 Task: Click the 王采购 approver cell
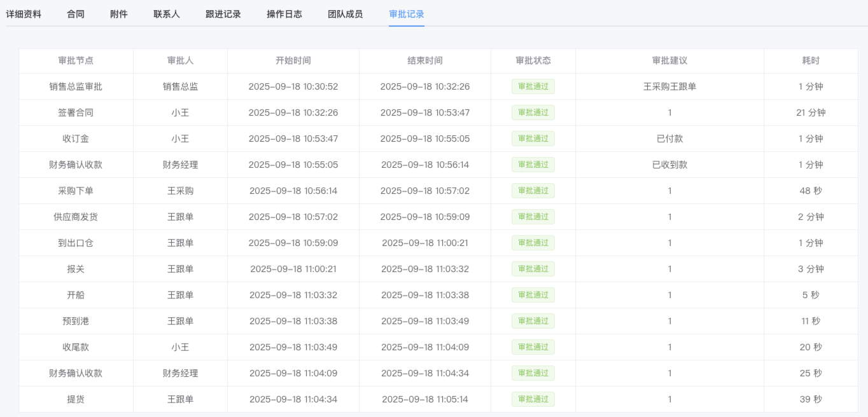click(x=180, y=191)
